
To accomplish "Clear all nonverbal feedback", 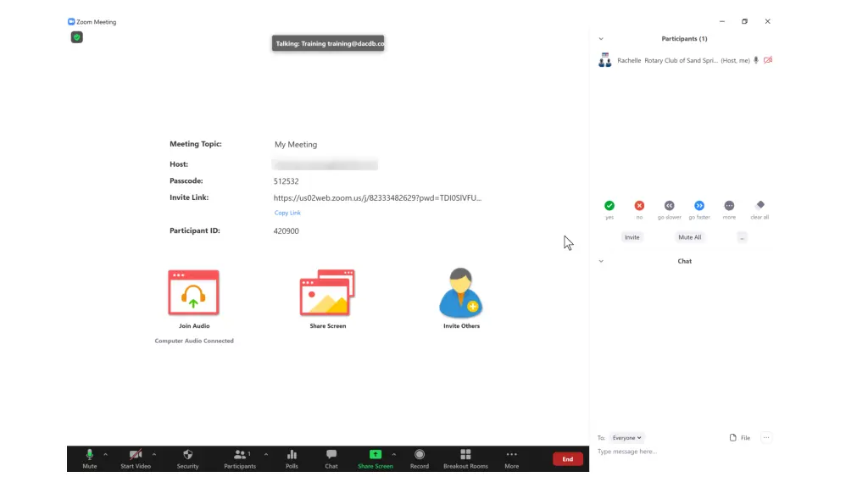I will tap(759, 205).
